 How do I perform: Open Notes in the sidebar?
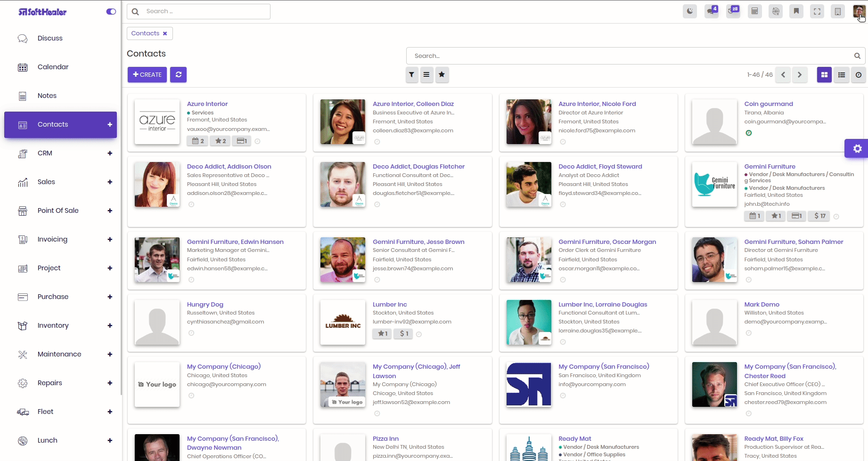coord(47,96)
